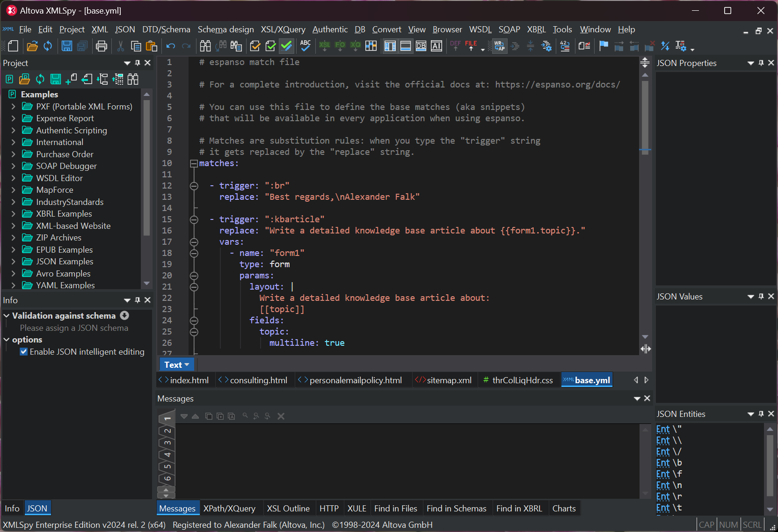Add files to project with plus icon
Image resolution: width=778 pixels, height=532 pixels.
71,79
